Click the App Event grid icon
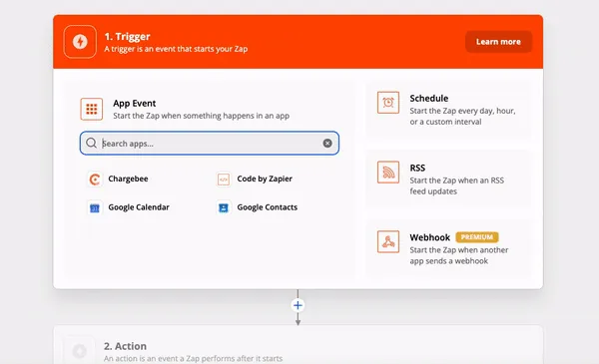 [91, 109]
